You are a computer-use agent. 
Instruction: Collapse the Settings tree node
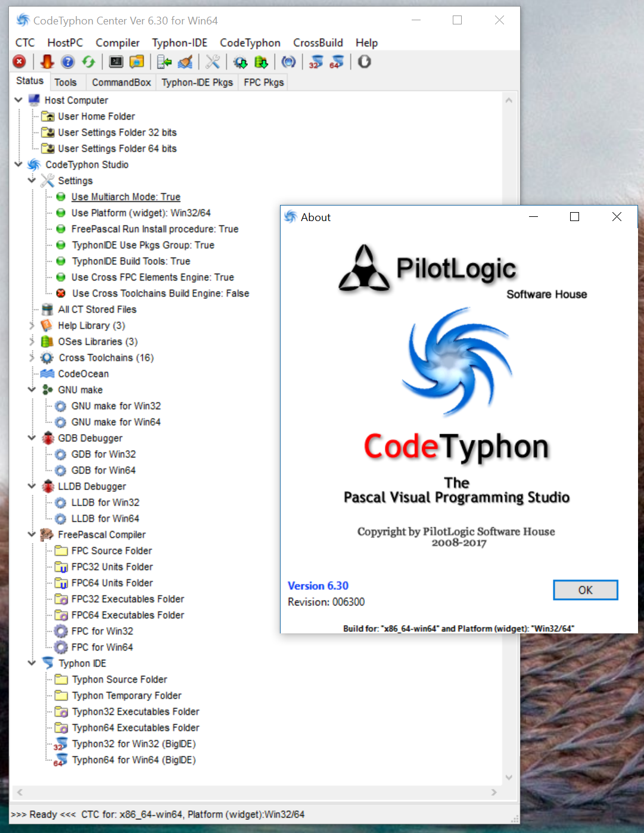[32, 180]
